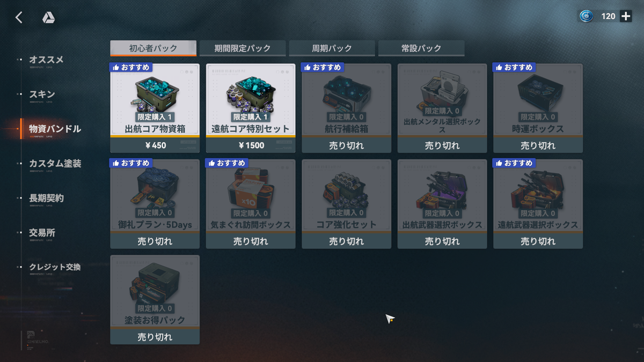This screenshot has height=362, width=644.
Task: Click the back arrow icon
Action: pos(19,18)
